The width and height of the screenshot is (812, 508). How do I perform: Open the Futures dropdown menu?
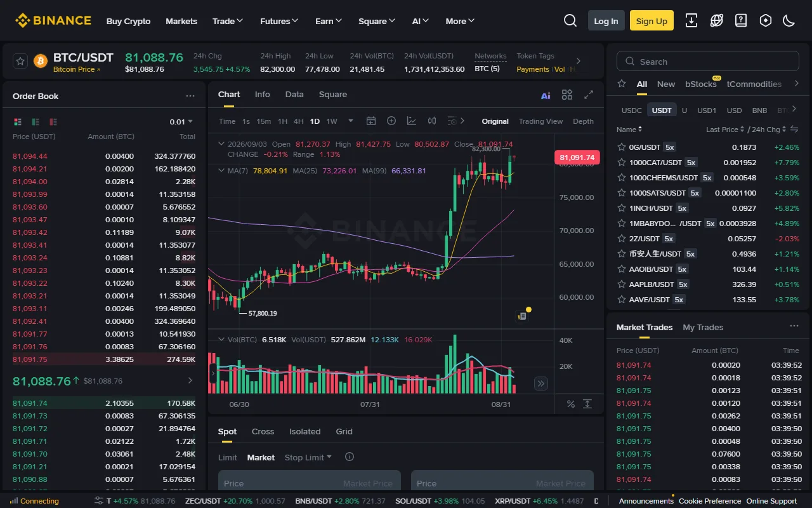pyautogui.click(x=279, y=21)
